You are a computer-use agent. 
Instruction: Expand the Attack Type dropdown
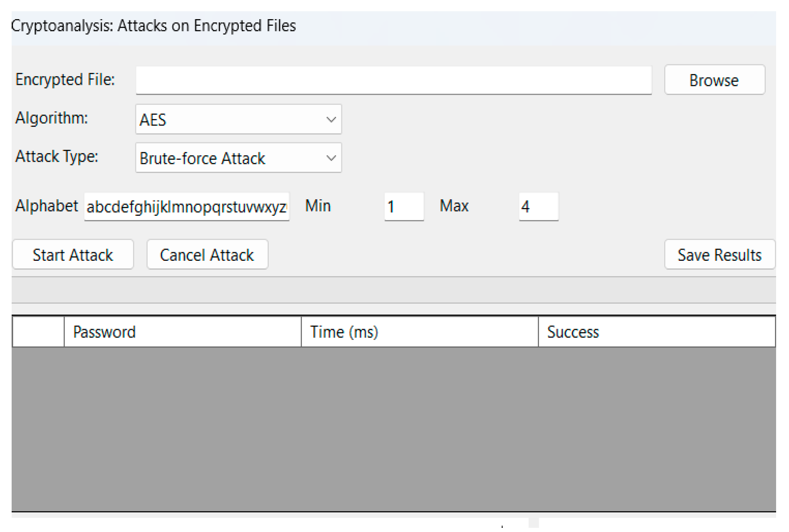pos(238,158)
